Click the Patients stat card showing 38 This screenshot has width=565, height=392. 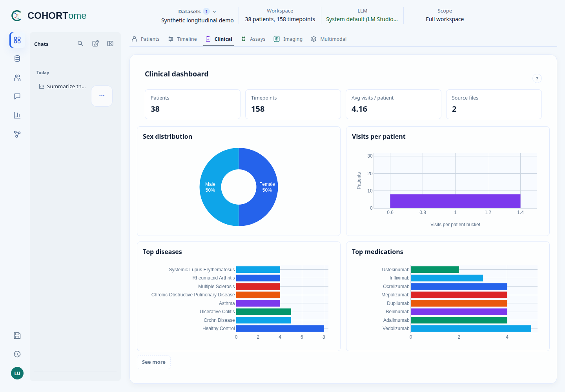(x=193, y=104)
